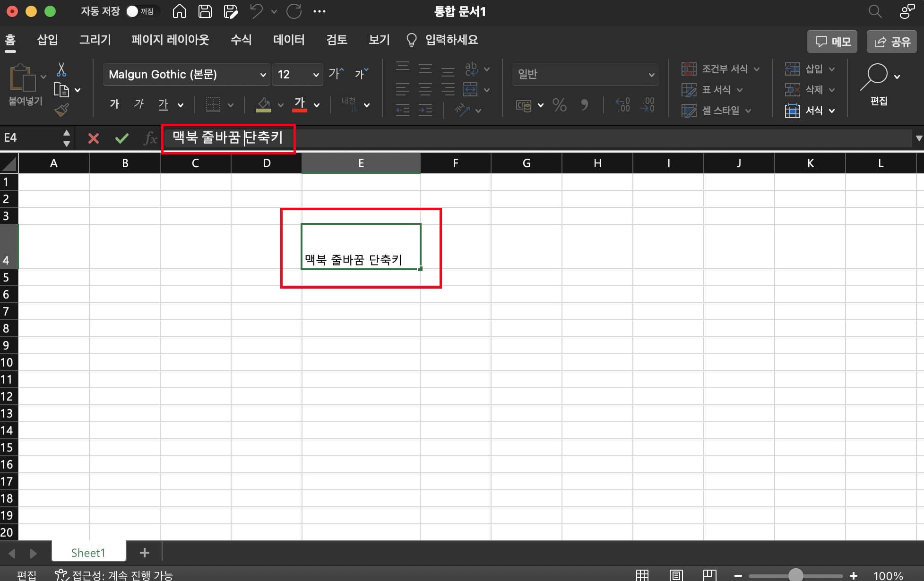
Task: Cancel the entry with the red X
Action: tap(94, 138)
